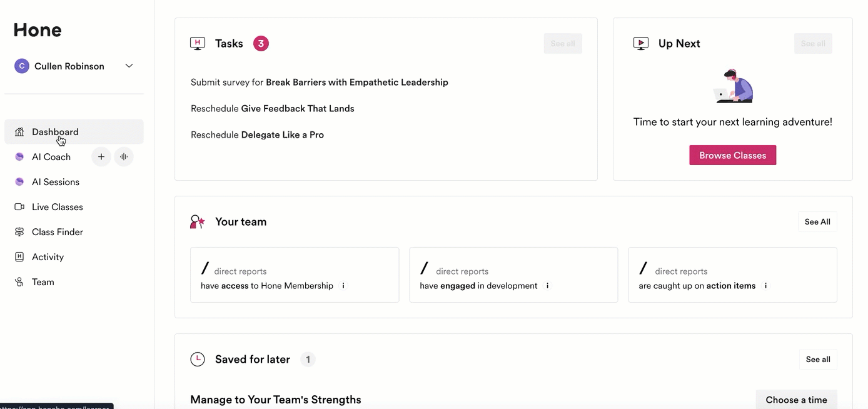Click info icon next to action items
Image resolution: width=868 pixels, height=409 pixels.
click(x=766, y=286)
